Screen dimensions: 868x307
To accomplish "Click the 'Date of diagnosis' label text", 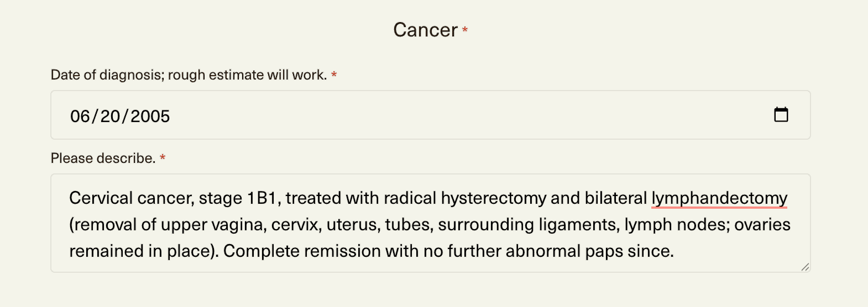I will click(x=104, y=75).
